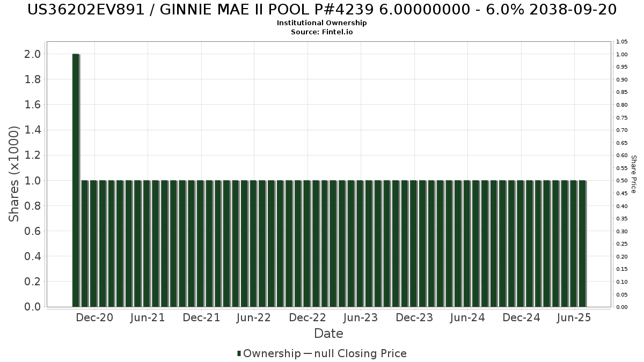This screenshot has height=362, width=644.
Task: Click the '1.2' left axis tick label
Action: tap(33, 155)
